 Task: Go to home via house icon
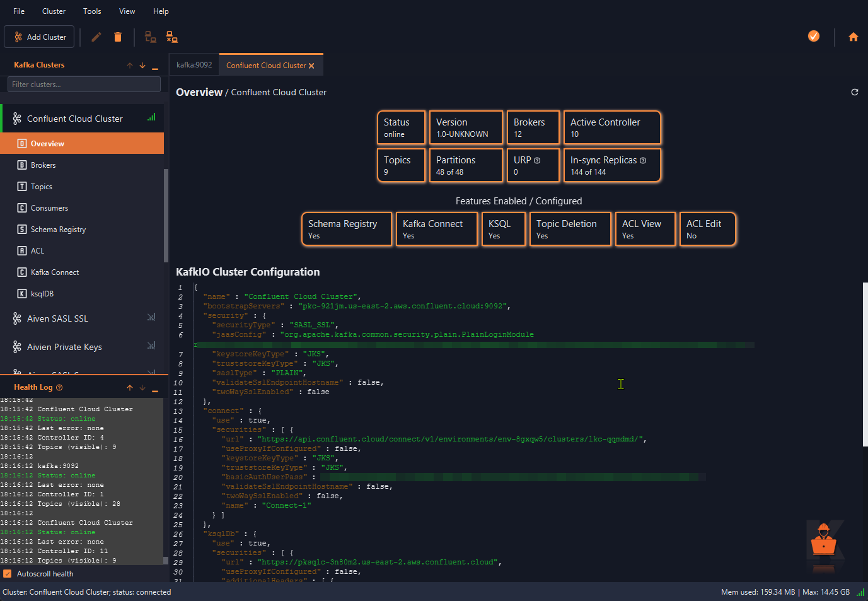tap(853, 37)
